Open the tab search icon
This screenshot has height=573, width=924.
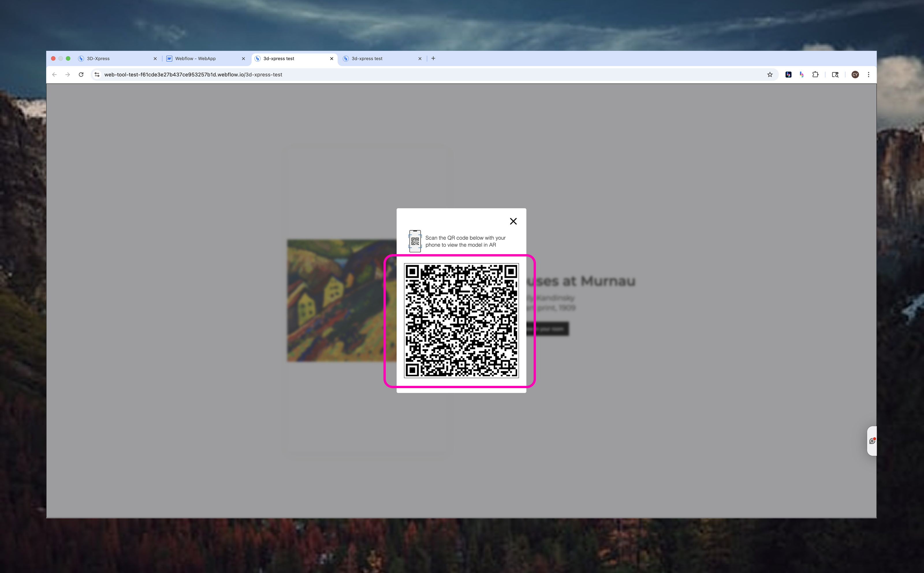835,75
